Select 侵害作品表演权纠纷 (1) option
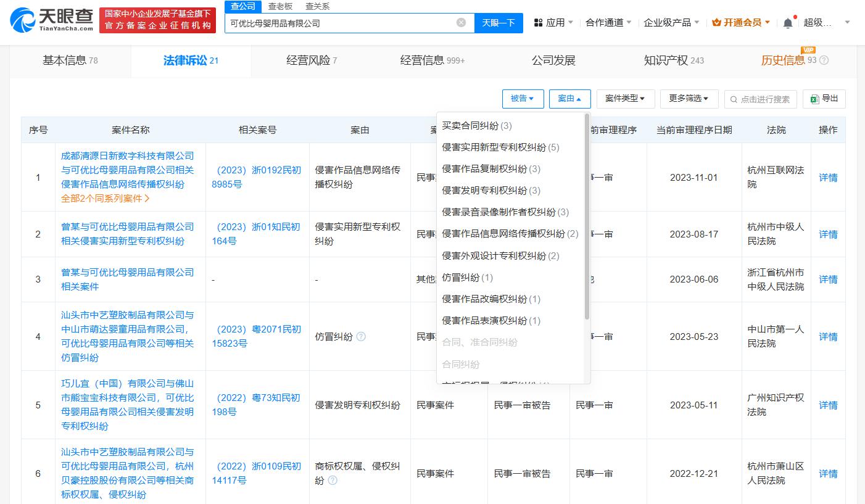 [x=510, y=321]
